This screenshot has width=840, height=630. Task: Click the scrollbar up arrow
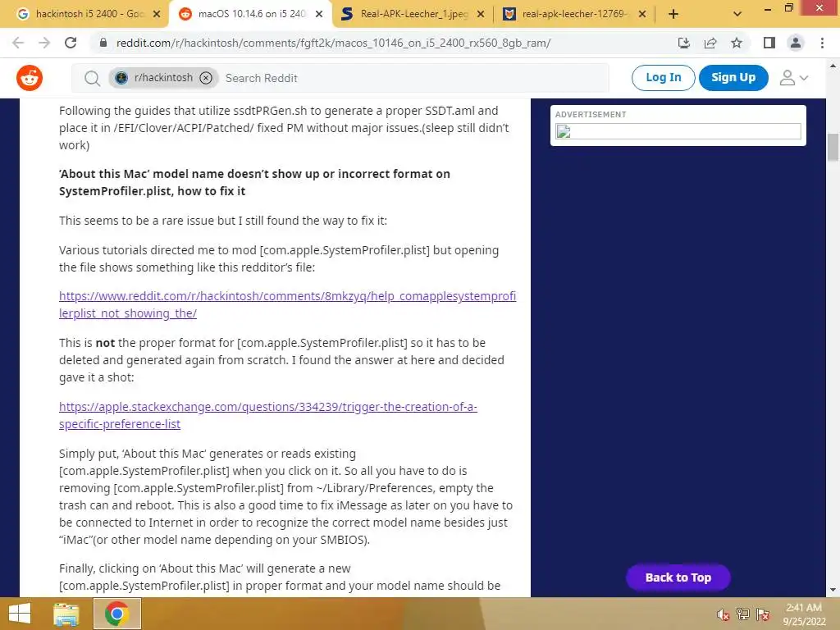[833, 66]
